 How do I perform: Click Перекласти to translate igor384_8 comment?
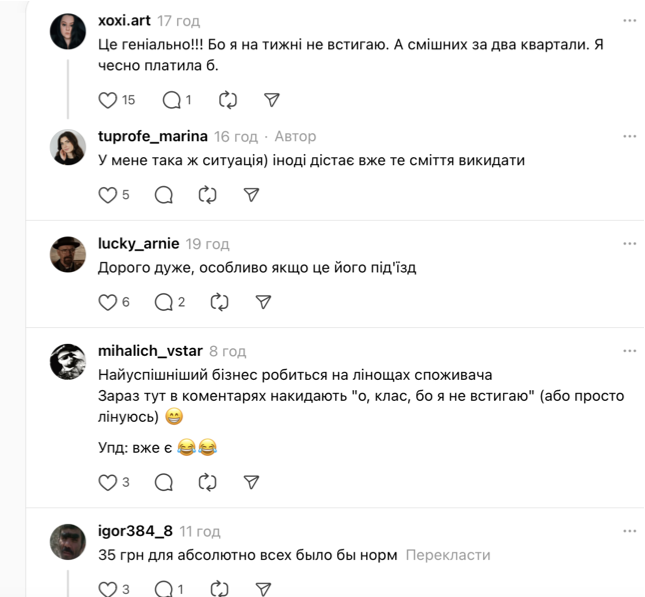point(449,555)
